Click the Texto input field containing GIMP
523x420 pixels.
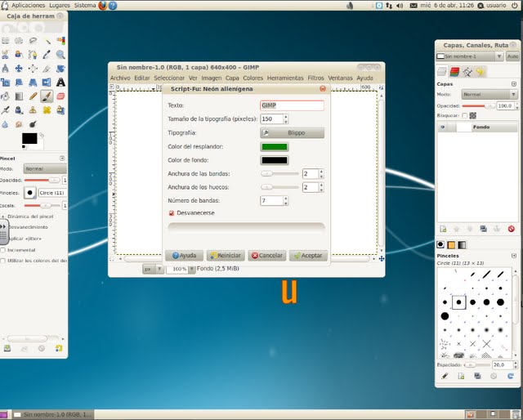(x=292, y=105)
